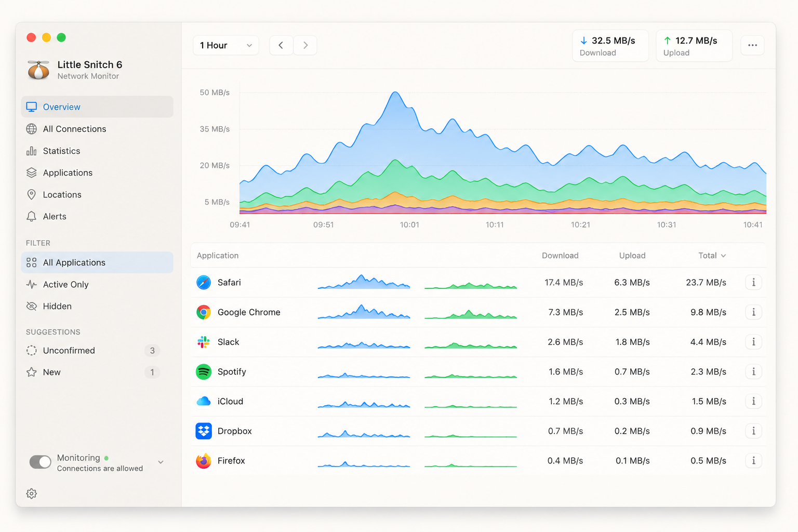Open info for Spotify row
The image size is (798, 532).
[754, 371]
